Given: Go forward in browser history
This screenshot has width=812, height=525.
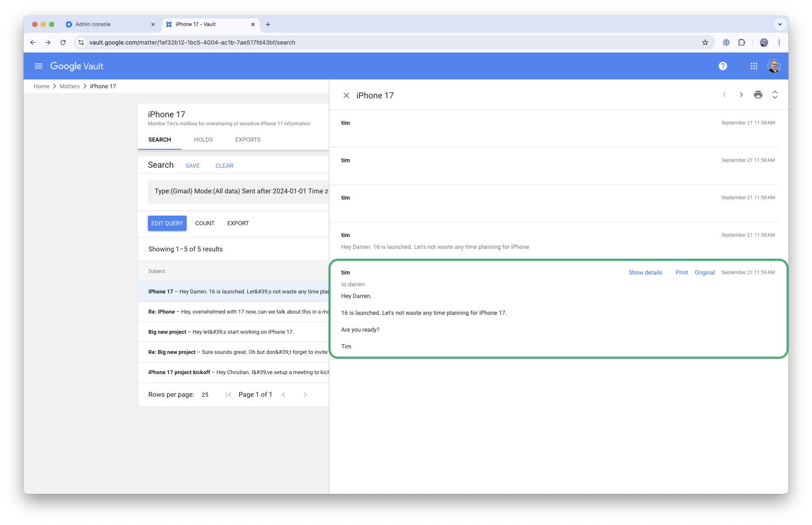Looking at the screenshot, I should [48, 42].
